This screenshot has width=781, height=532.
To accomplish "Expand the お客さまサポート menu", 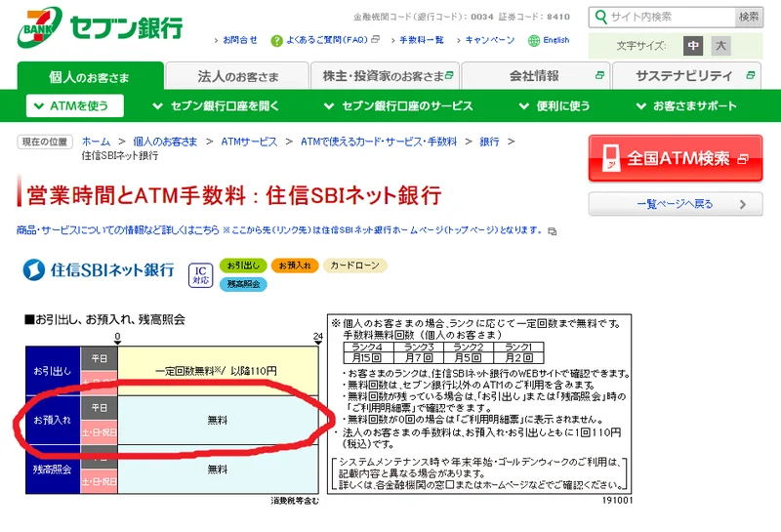I will point(686,105).
